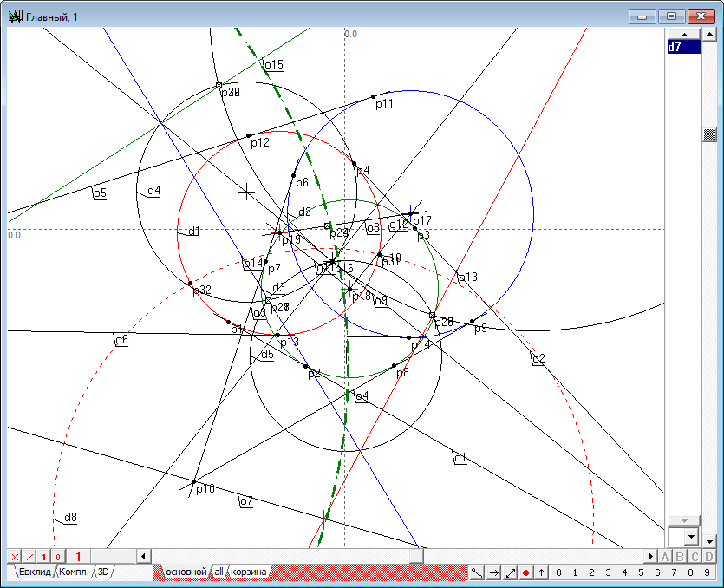The height and width of the screenshot is (588, 724).
Task: Click the A button
Action: pos(665,557)
